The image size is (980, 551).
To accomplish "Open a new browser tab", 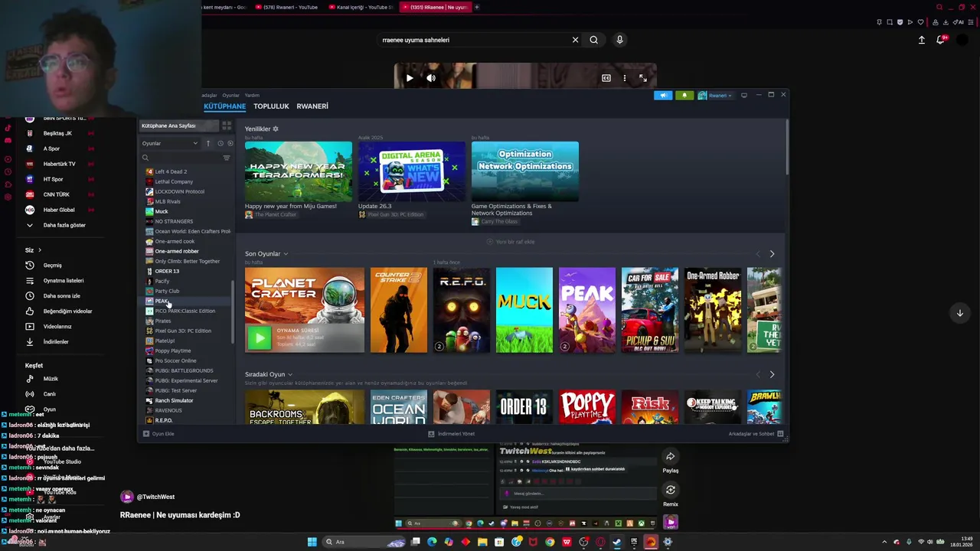I will (476, 7).
